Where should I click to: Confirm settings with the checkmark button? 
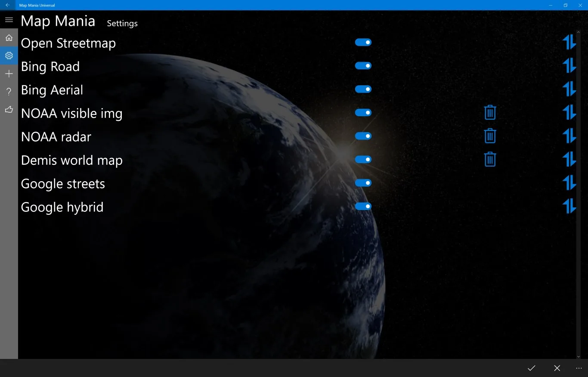pyautogui.click(x=532, y=368)
